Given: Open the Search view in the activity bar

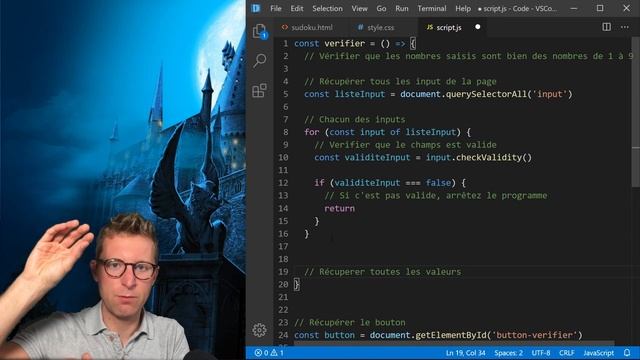Looking at the screenshot, I should click(260, 60).
